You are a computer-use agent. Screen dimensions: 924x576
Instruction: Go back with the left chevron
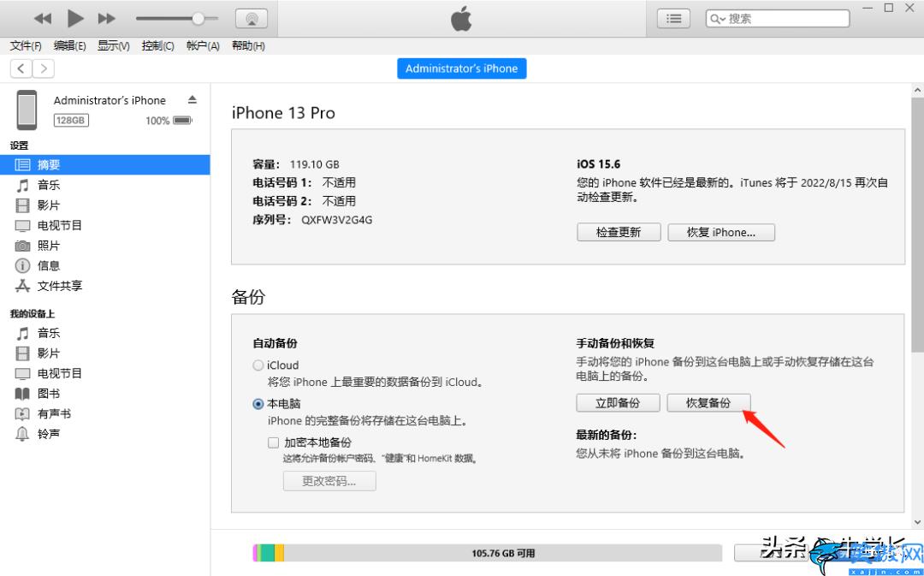21,68
